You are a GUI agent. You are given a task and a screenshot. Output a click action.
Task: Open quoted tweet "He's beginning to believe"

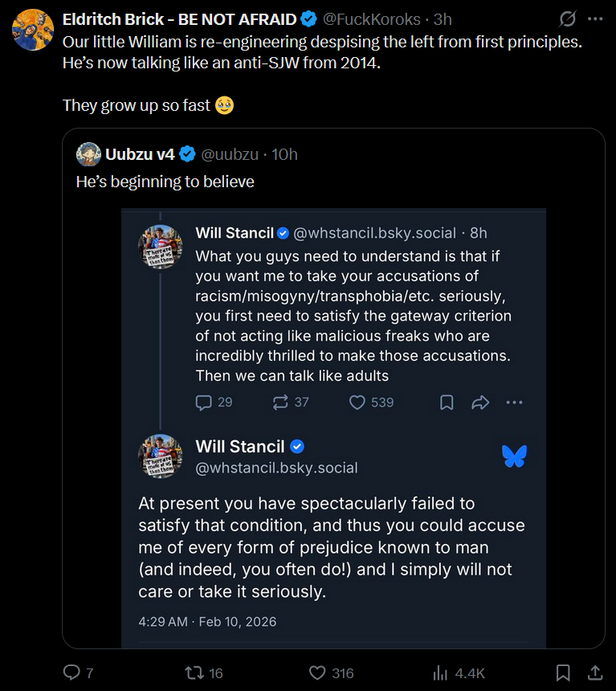tap(165, 182)
